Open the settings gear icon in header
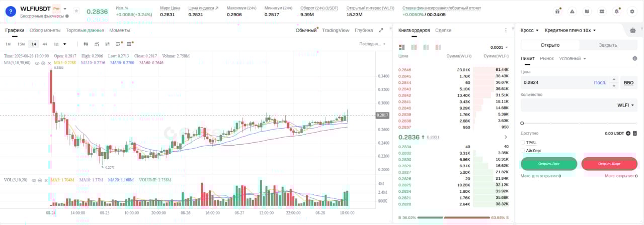 [x=632, y=11]
